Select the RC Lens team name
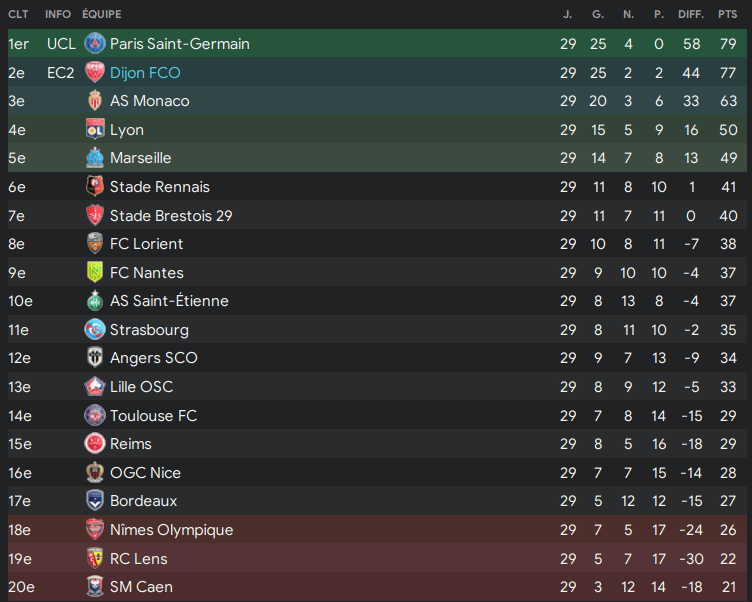This screenshot has width=752, height=602. point(138,559)
